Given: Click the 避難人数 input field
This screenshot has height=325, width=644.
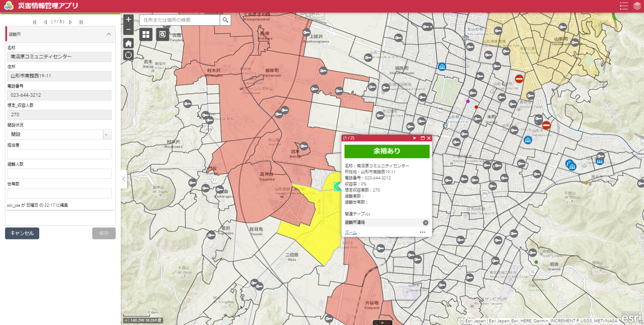Looking at the screenshot, I should (x=59, y=174).
